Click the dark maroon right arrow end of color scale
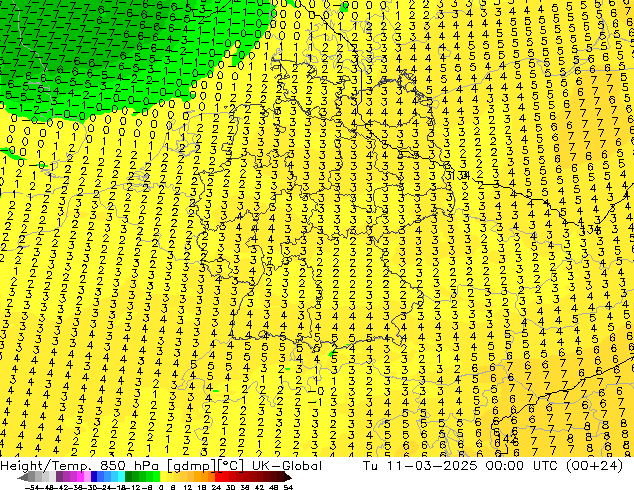634x490 pixels. pyautogui.click(x=287, y=477)
